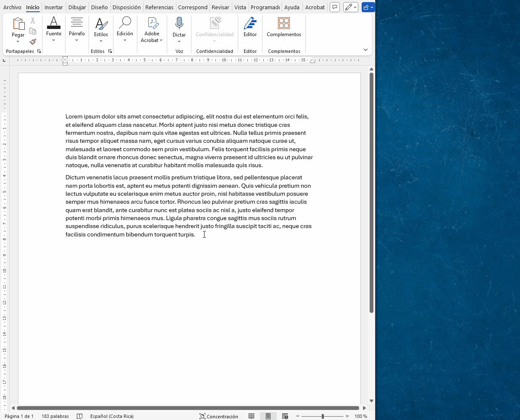Image resolution: width=520 pixels, height=420 pixels.
Task: Click the word count 183 palabras
Action: [55, 416]
